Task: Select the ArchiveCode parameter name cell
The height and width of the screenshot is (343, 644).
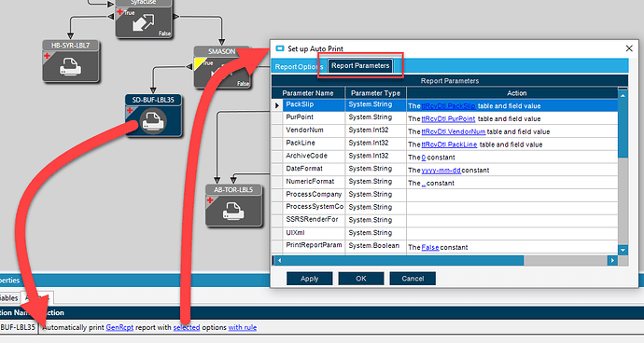Action: 314,156
